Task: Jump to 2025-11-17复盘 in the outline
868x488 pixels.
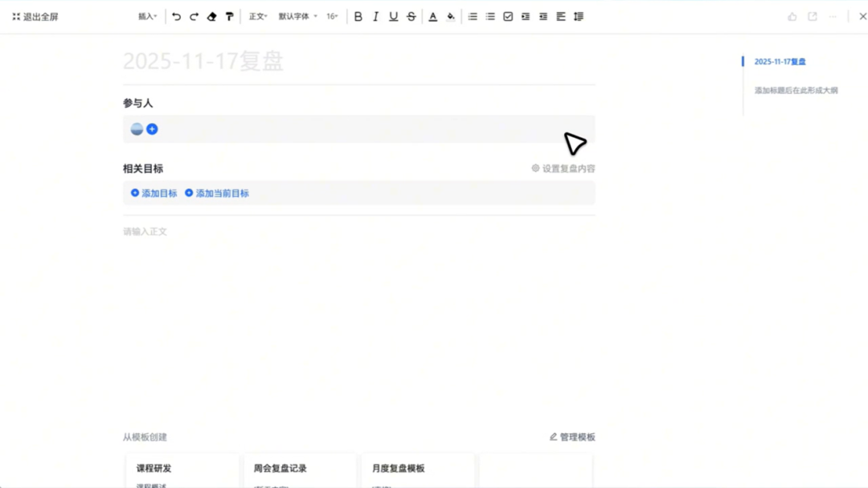Action: [780, 61]
